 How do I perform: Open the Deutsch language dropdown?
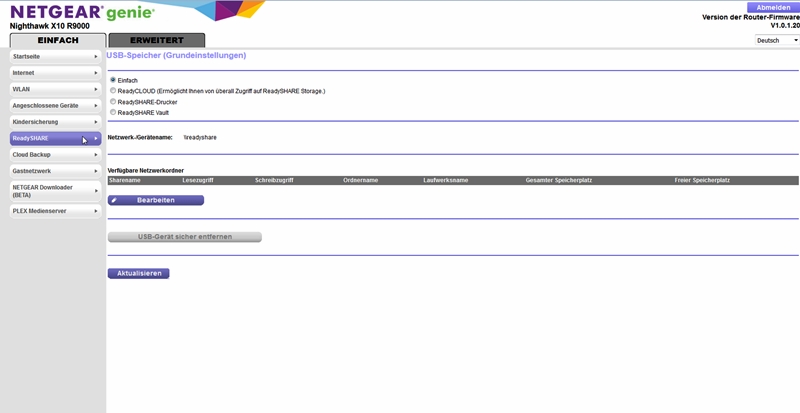(x=777, y=41)
